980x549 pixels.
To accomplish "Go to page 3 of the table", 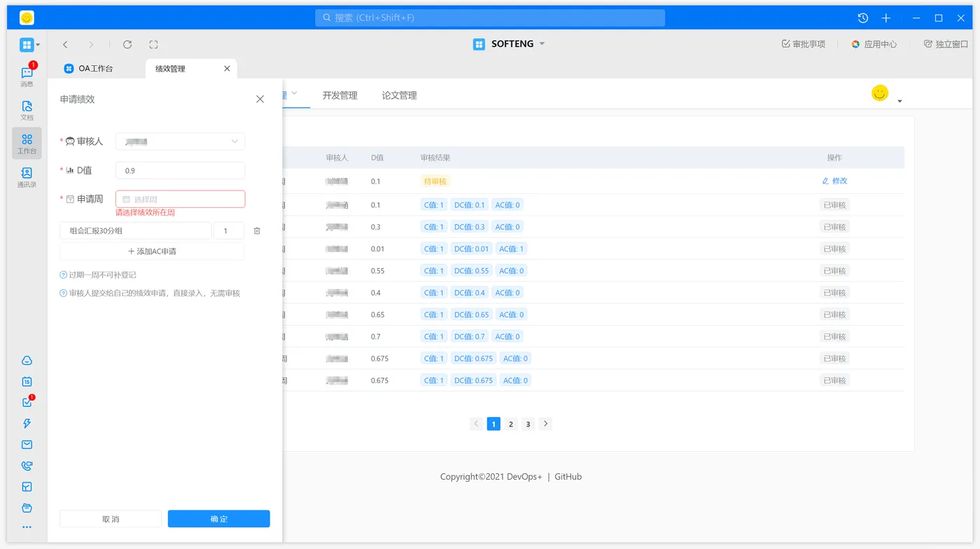I will (x=528, y=424).
